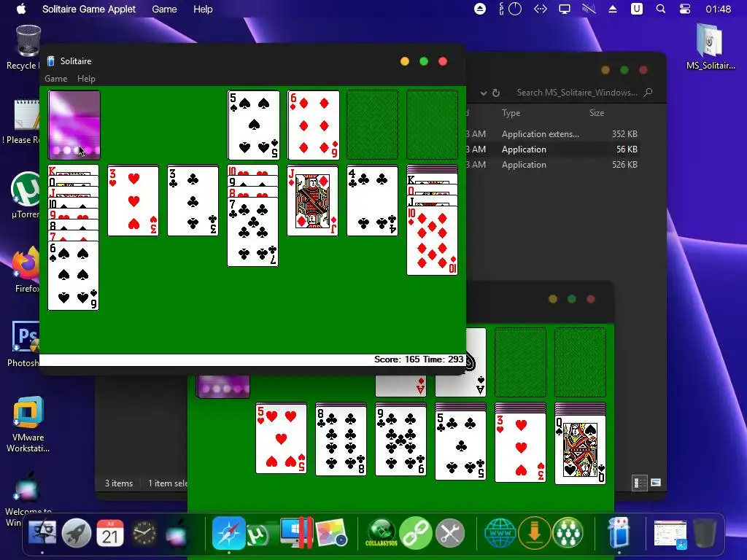Image resolution: width=747 pixels, height=560 pixels.
Task: Open the Help menu in the Solitaire window
Action: click(86, 79)
